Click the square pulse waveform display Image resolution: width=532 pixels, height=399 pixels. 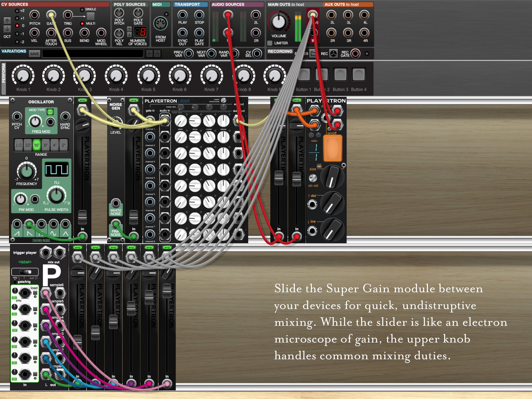(x=57, y=169)
